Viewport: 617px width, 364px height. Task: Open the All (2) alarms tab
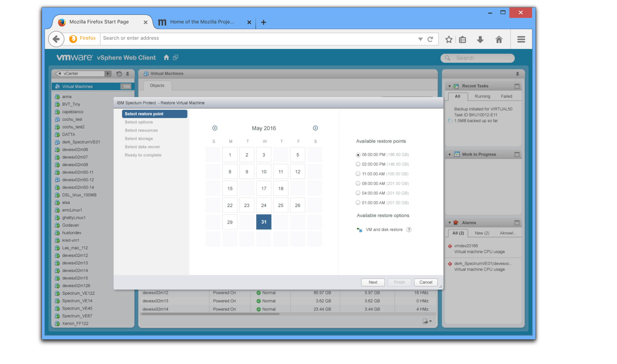pyautogui.click(x=458, y=233)
